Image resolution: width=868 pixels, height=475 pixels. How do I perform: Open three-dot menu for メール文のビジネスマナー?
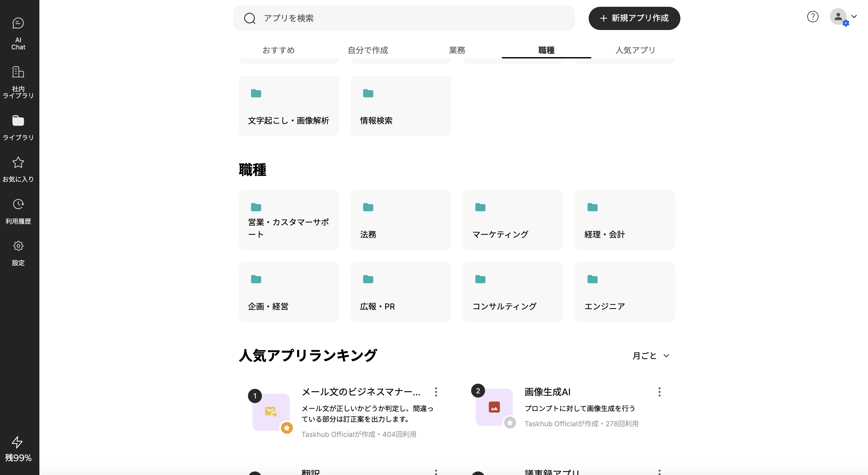pyautogui.click(x=436, y=392)
